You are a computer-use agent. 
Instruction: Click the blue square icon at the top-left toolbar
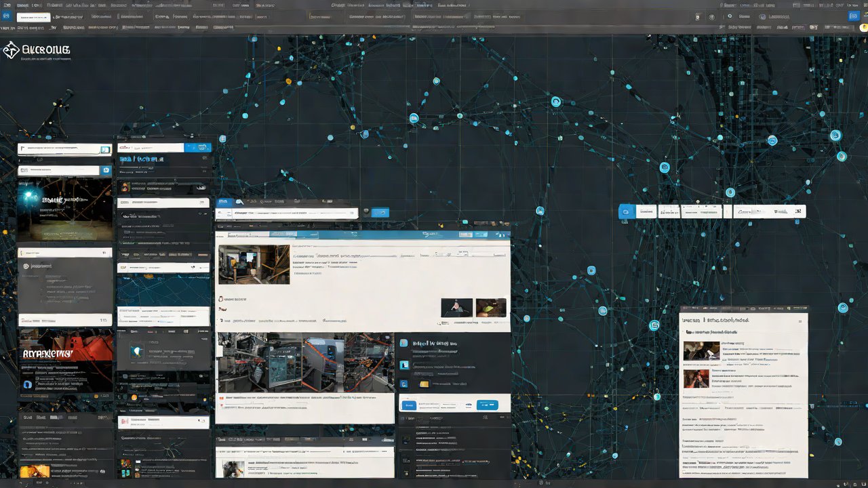click(7, 16)
